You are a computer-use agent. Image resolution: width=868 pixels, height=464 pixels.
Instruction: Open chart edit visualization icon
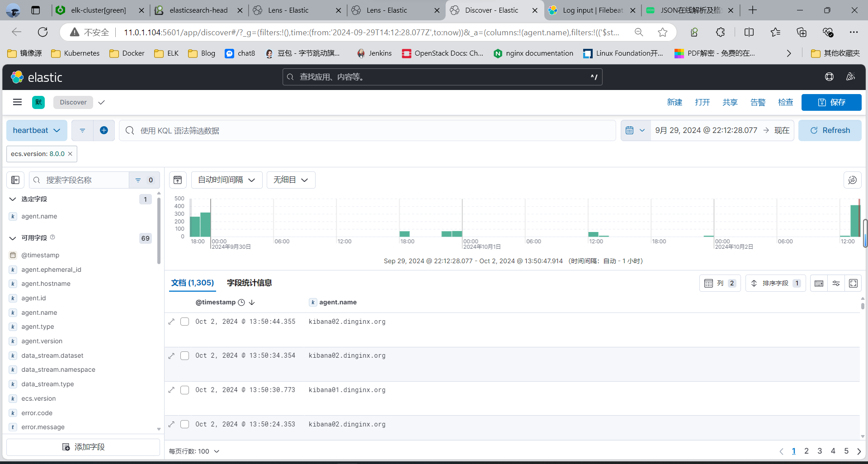coord(852,180)
